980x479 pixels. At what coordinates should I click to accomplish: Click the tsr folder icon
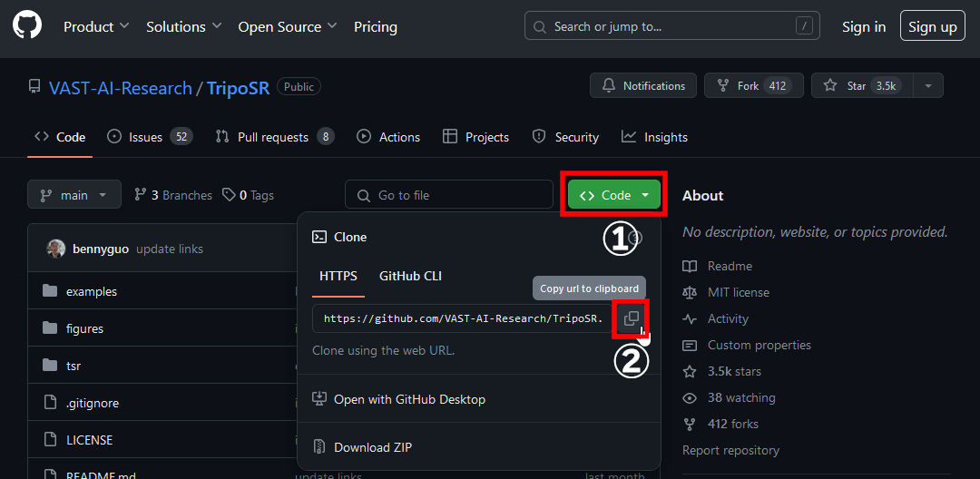(x=50, y=366)
